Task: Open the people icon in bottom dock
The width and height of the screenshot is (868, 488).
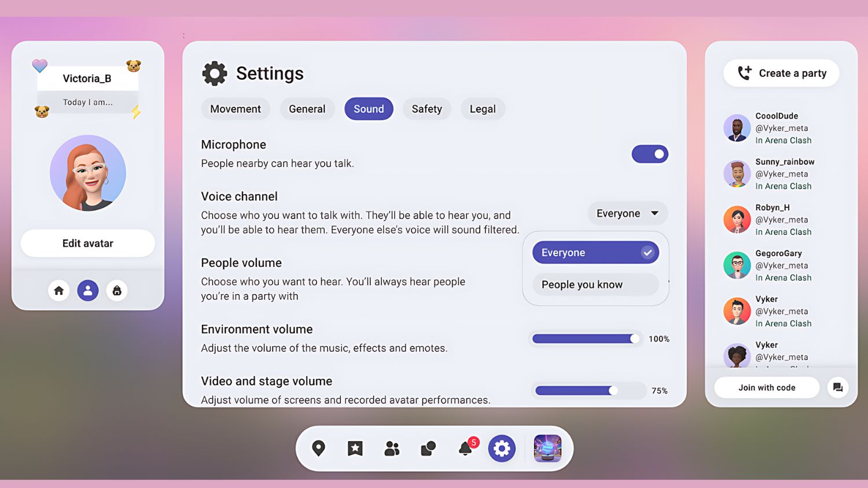Action: point(392,448)
